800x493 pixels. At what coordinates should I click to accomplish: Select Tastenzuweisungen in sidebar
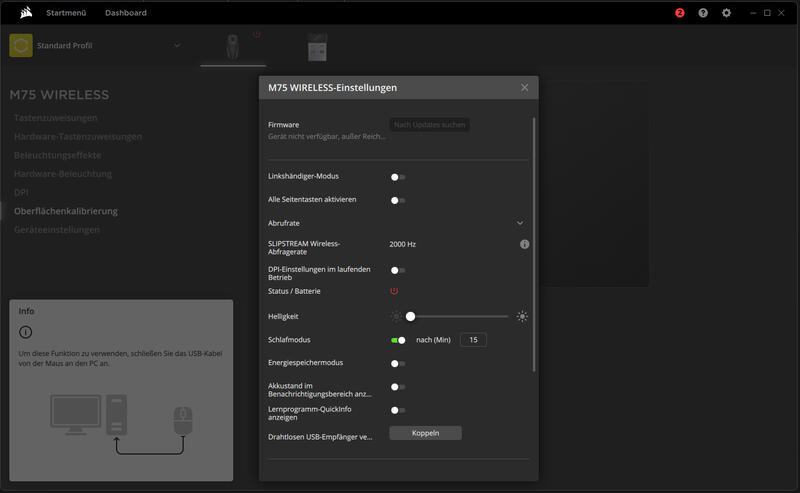pos(56,118)
